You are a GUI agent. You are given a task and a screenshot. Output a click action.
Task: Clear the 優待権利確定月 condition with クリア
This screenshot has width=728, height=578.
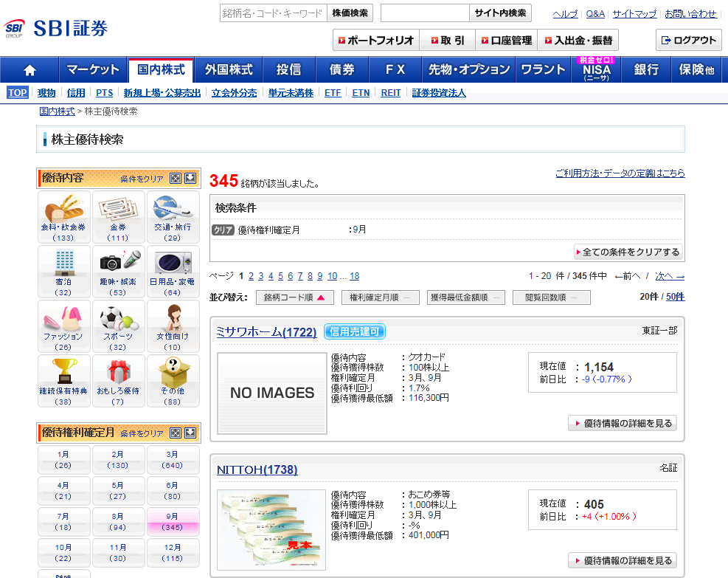[223, 230]
